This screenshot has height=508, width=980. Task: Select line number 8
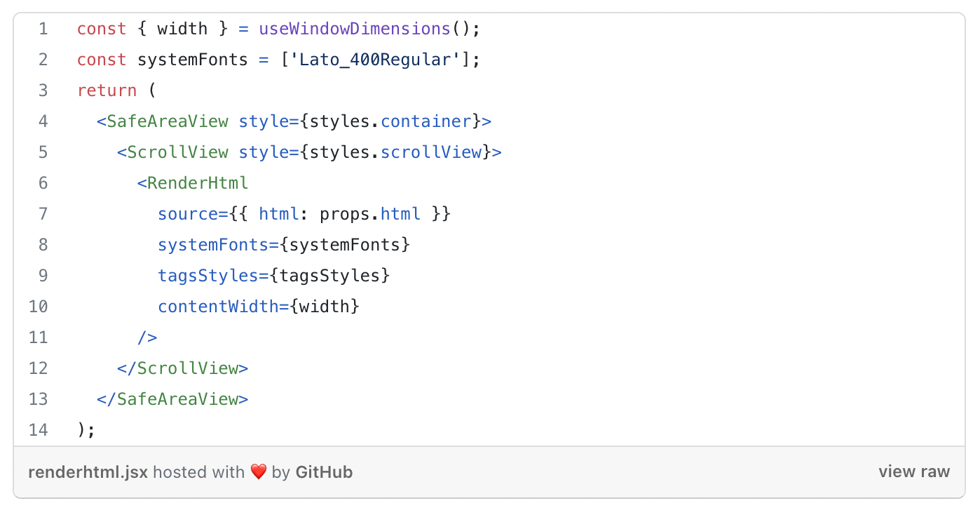coord(43,245)
